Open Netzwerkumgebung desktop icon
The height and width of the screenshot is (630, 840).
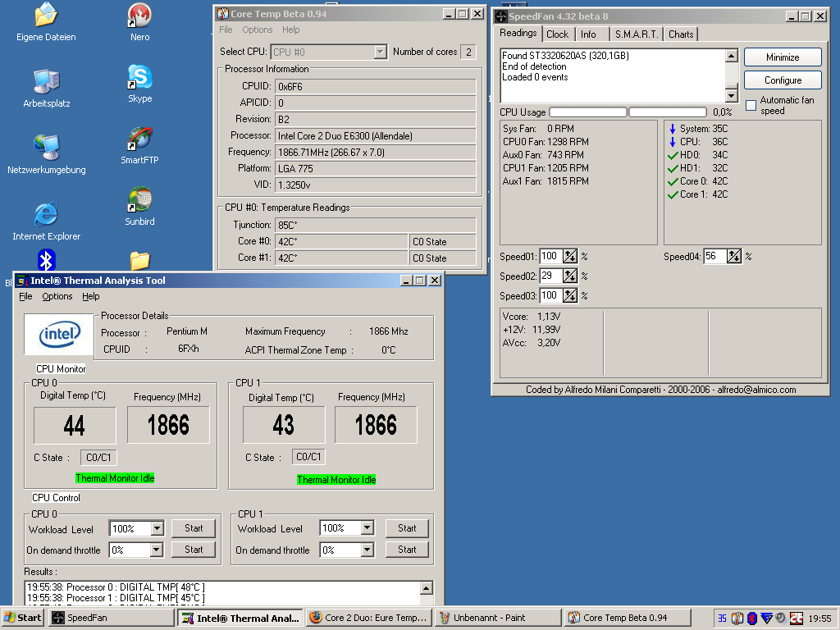coord(47,154)
